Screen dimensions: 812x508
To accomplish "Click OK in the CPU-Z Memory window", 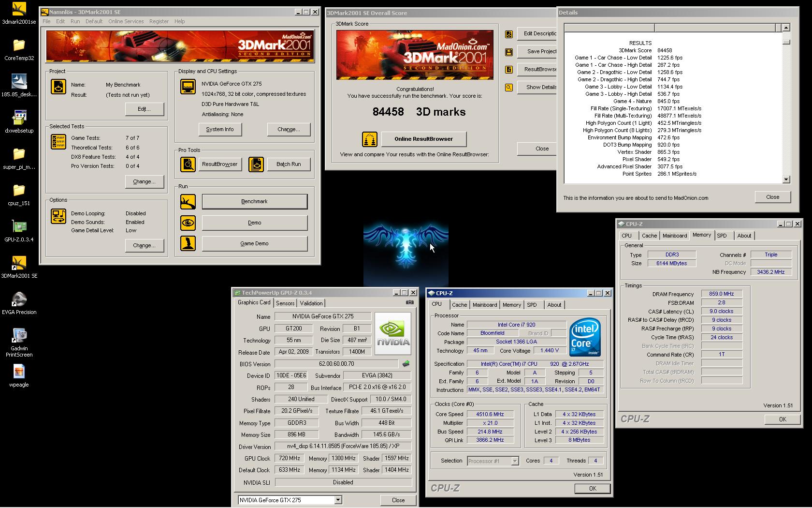I will point(783,419).
